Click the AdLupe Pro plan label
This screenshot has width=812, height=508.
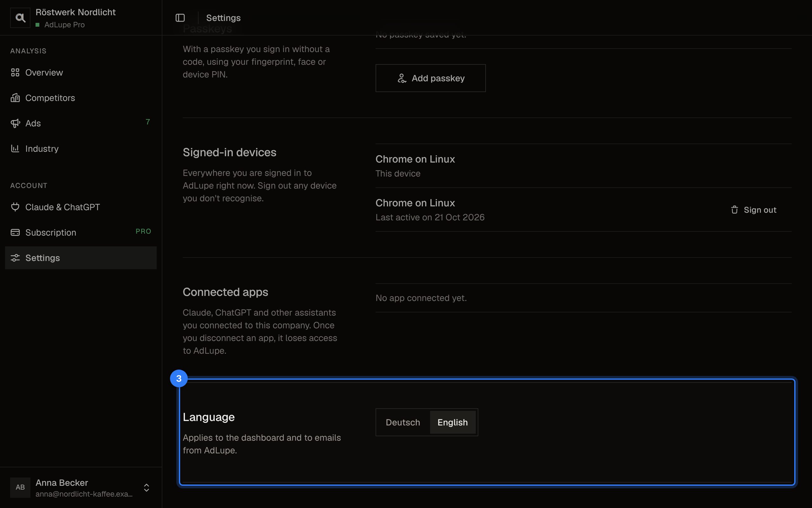[x=64, y=25]
